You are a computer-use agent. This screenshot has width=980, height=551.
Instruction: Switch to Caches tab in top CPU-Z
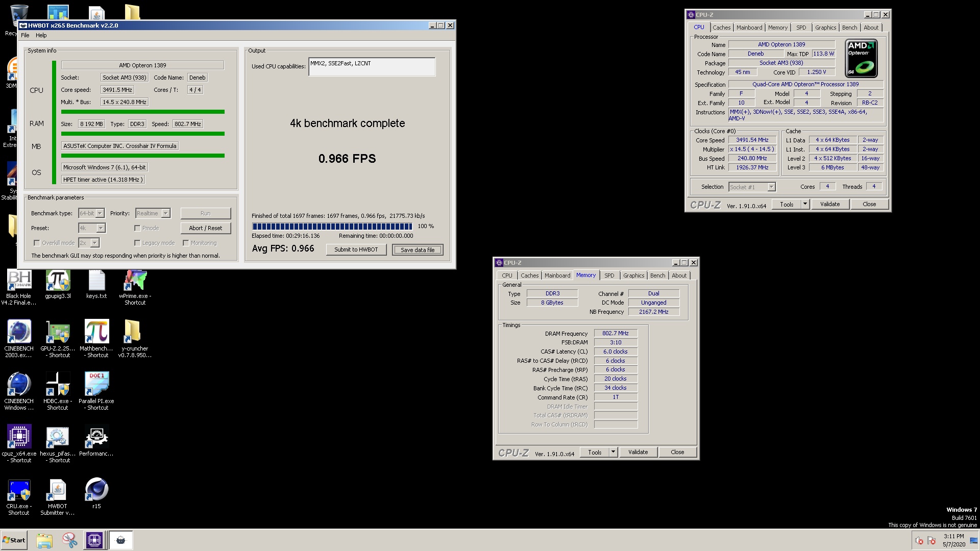tap(722, 28)
